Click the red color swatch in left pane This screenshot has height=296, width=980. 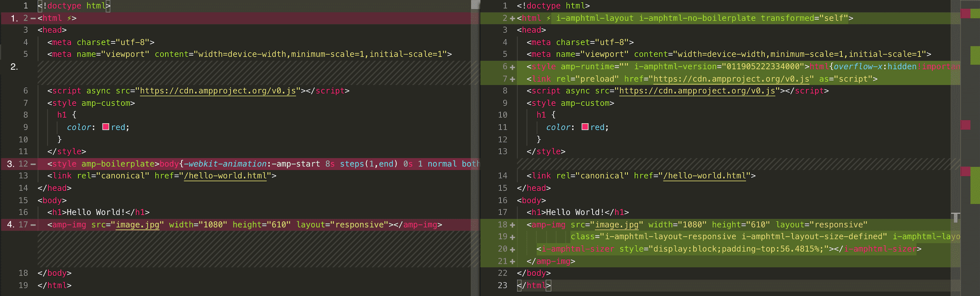click(106, 127)
